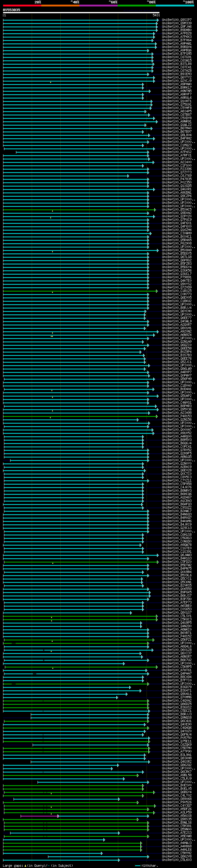This screenshot has height=868, width=197.
Task: Click the red 20% identity legend segment
Action: click(22, 6)
